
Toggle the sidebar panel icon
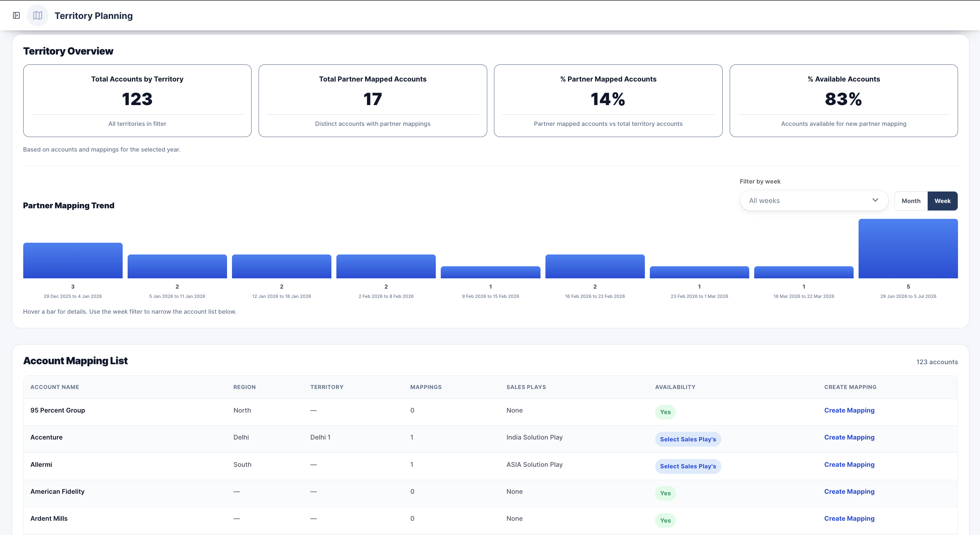tap(16, 15)
